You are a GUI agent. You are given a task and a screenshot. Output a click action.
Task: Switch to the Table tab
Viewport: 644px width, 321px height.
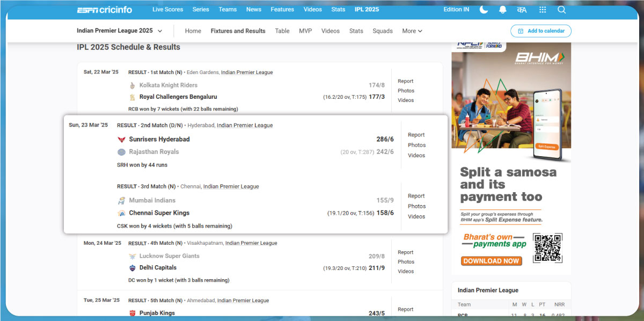pyautogui.click(x=282, y=31)
